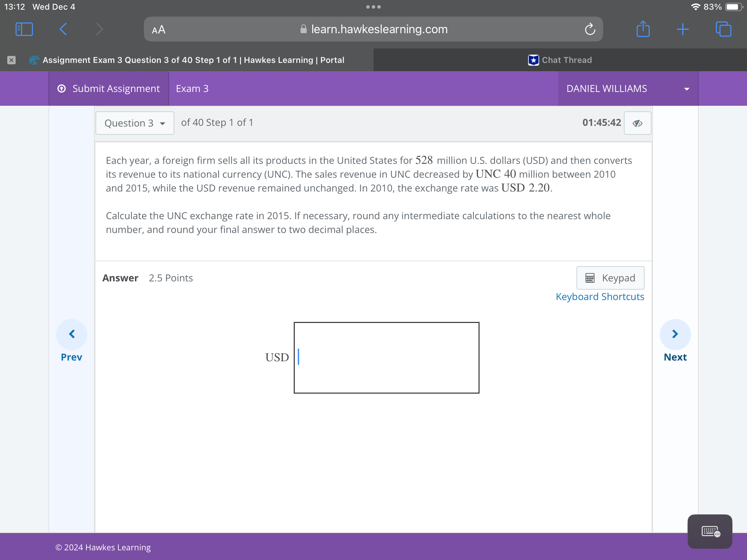Tap the three-dot multitasking menu
Screen dimensions: 747x560
coord(373,7)
